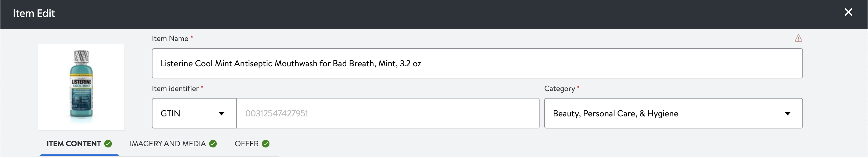Click the green checkmark next to IMAGERY AND MEDIA
Viewport: 868px width, 158px height.
(213, 144)
